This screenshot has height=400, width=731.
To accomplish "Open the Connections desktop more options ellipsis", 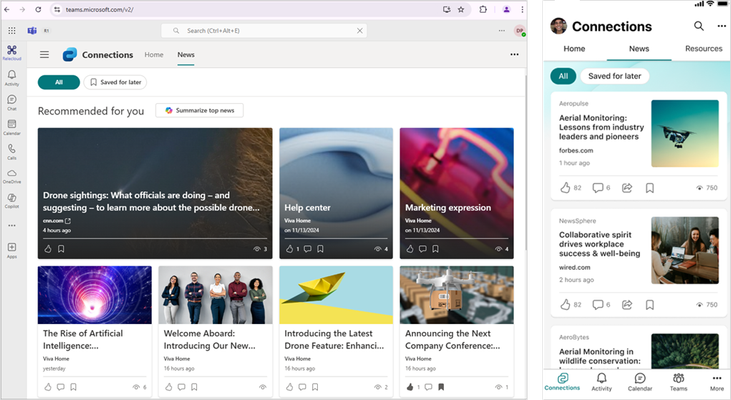I will point(514,55).
